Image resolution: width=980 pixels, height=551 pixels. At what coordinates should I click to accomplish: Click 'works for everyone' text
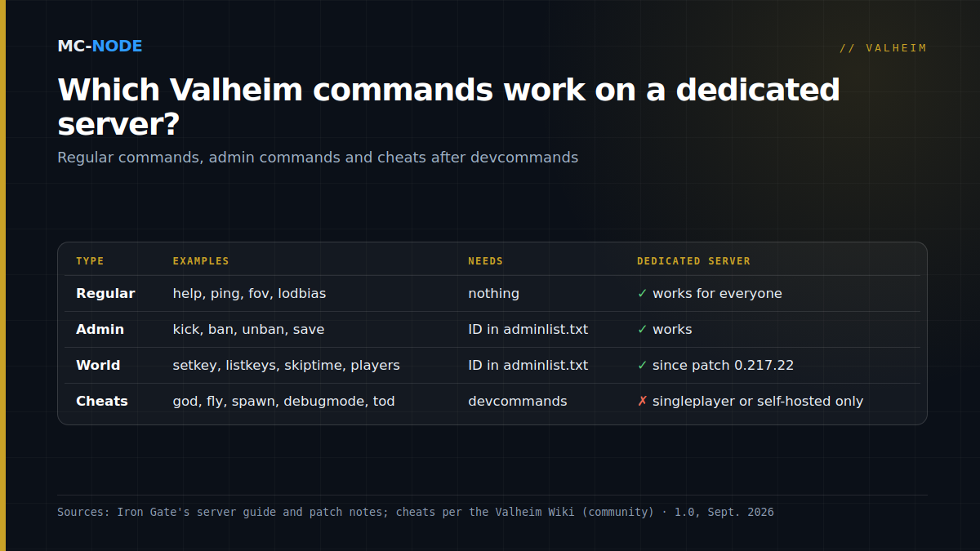717,293
